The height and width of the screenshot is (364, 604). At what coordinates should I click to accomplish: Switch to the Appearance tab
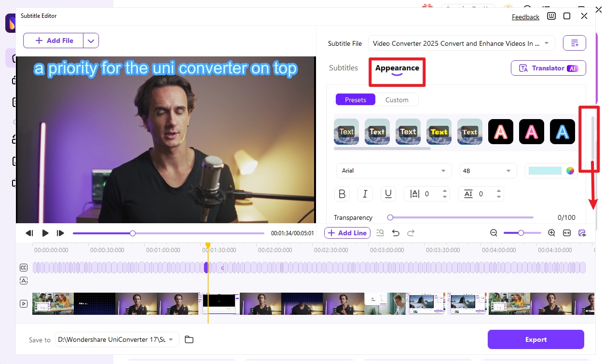click(x=397, y=67)
